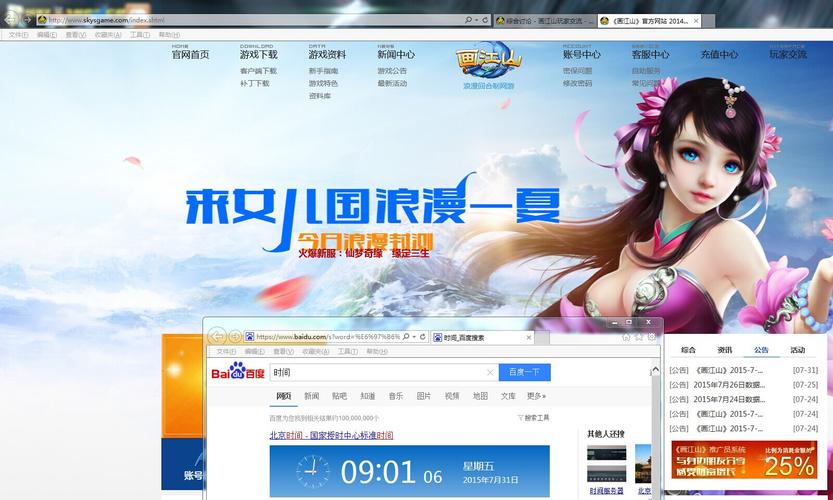Screen dimensions: 833x500
Task: Click the Baidu logo
Action: [237, 371]
